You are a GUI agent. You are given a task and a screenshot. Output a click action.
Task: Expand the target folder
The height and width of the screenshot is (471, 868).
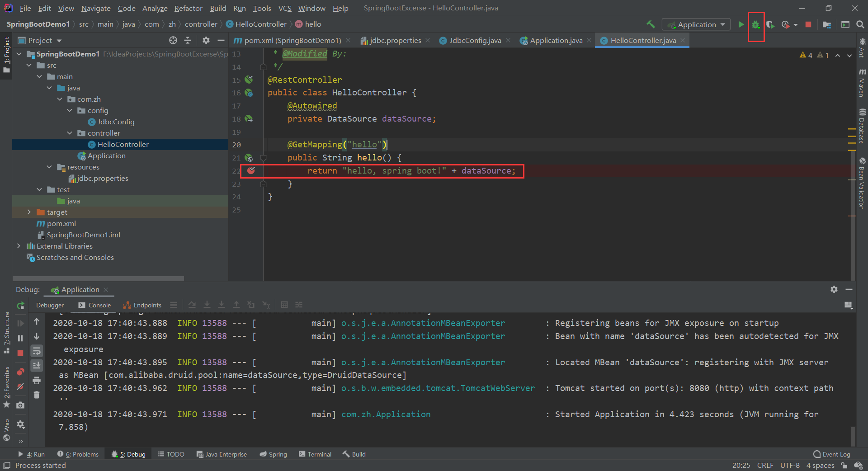[x=29, y=212]
